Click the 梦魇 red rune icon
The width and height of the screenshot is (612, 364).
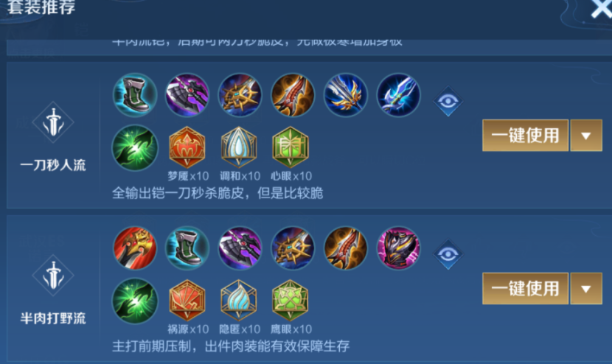(x=187, y=147)
